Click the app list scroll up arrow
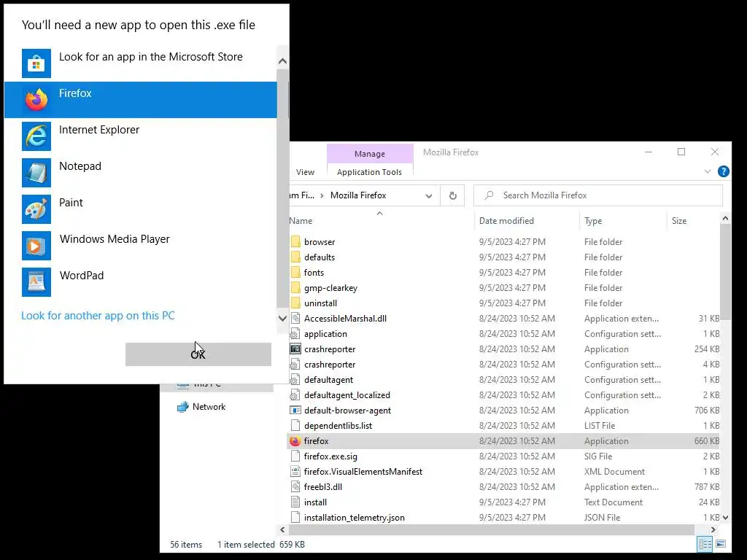747x560 pixels. [282, 61]
